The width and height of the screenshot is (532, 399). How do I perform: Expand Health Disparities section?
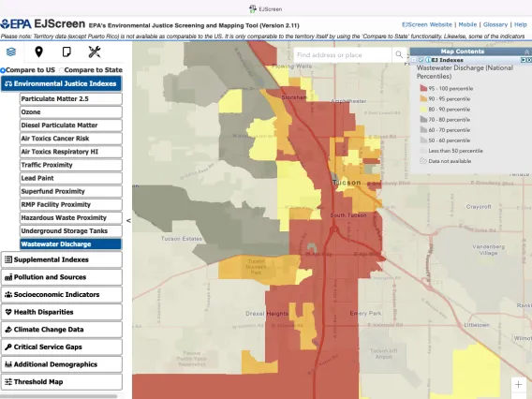62,312
